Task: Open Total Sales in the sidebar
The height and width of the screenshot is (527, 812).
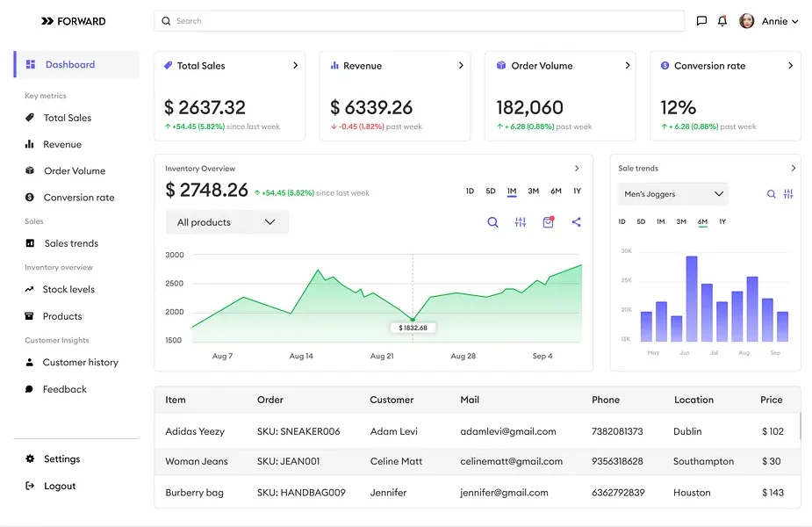Action: coord(68,118)
